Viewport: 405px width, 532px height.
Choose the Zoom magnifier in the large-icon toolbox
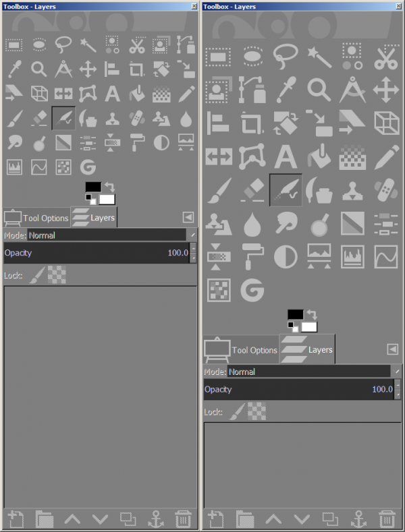click(x=319, y=90)
